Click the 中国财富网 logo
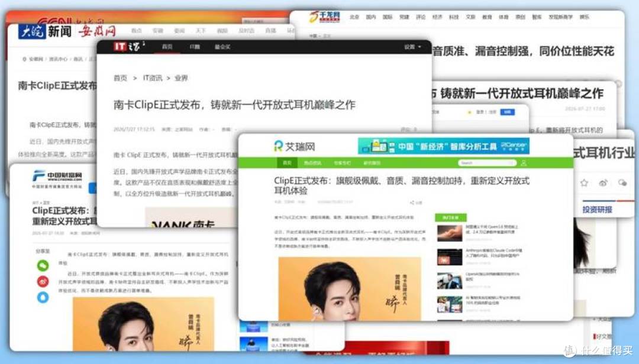The height and width of the screenshot is (364, 639). (x=57, y=178)
